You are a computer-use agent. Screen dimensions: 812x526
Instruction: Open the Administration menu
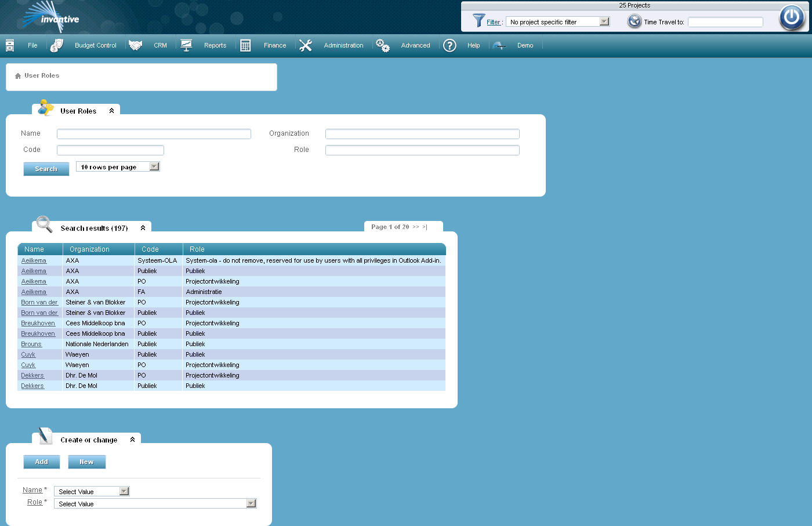tap(344, 45)
